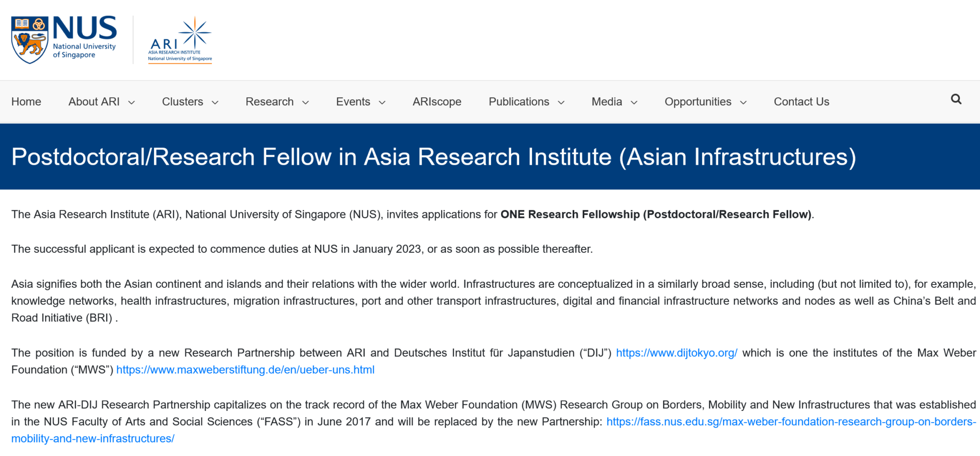Screen dimensions: 980x456
Task: Open the Publications dropdown chevron
Action: pyautogui.click(x=561, y=103)
